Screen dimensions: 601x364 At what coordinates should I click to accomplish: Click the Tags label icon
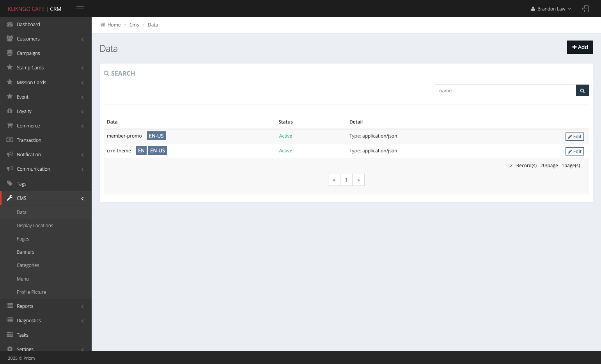click(10, 184)
